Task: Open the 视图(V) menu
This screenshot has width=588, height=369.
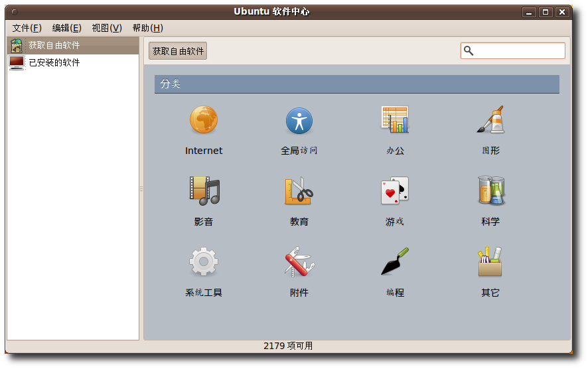Action: coord(107,28)
